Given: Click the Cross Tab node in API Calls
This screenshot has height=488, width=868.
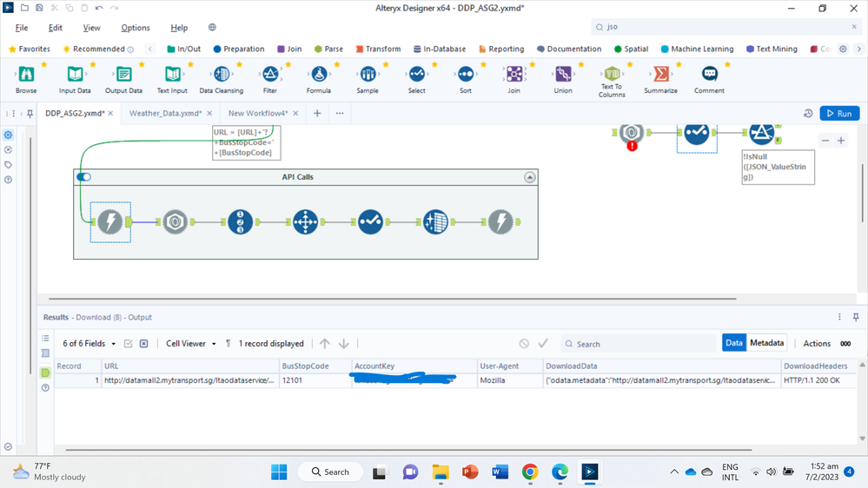Looking at the screenshot, I should point(306,222).
